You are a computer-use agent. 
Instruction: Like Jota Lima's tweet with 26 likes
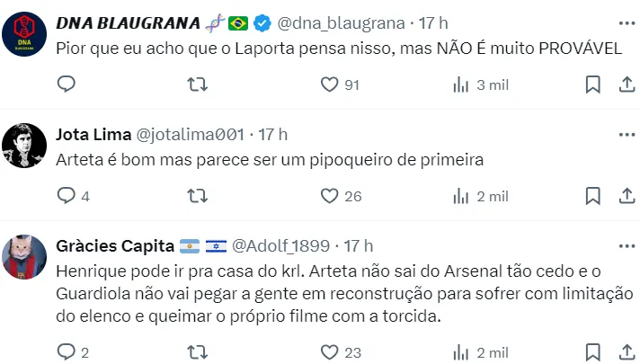pyautogui.click(x=330, y=196)
